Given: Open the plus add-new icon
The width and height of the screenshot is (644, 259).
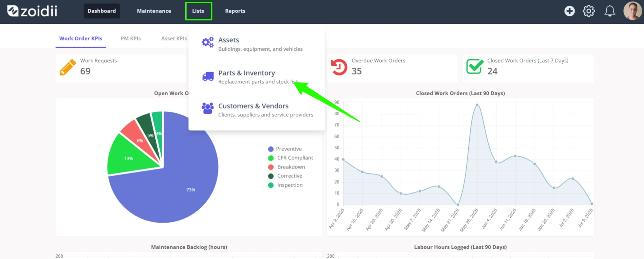Looking at the screenshot, I should pos(570,11).
